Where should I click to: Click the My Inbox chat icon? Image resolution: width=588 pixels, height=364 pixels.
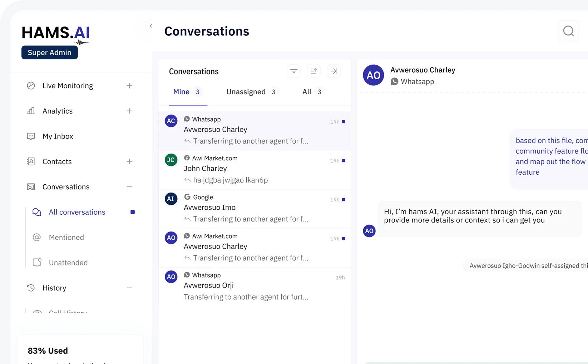(x=31, y=136)
